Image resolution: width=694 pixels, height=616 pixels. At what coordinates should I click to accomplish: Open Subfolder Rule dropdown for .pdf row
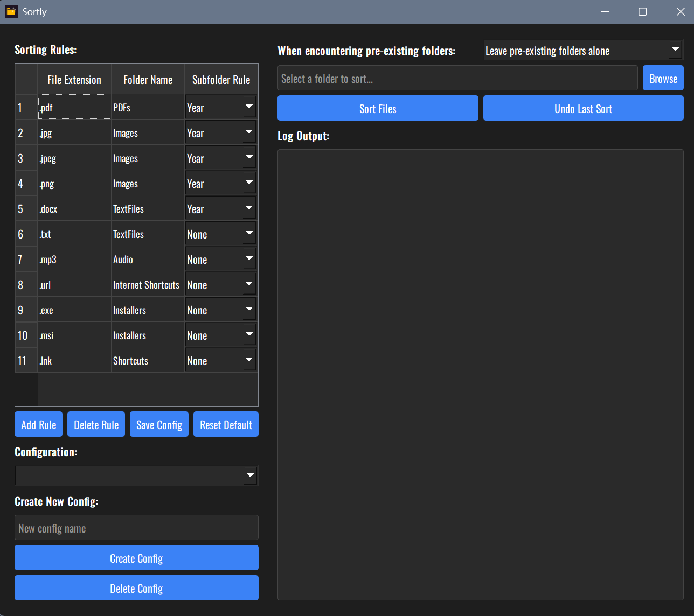coord(221,107)
